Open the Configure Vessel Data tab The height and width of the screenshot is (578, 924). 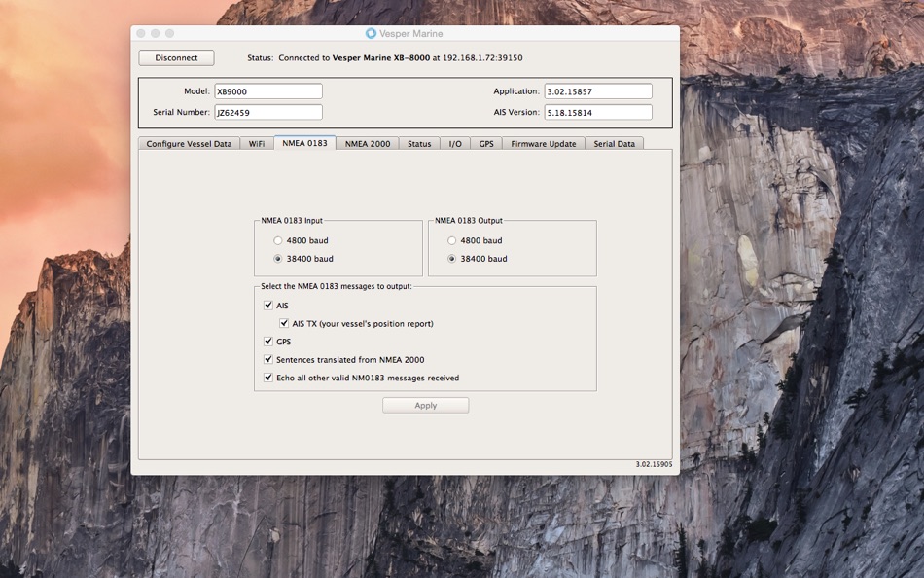coord(189,143)
